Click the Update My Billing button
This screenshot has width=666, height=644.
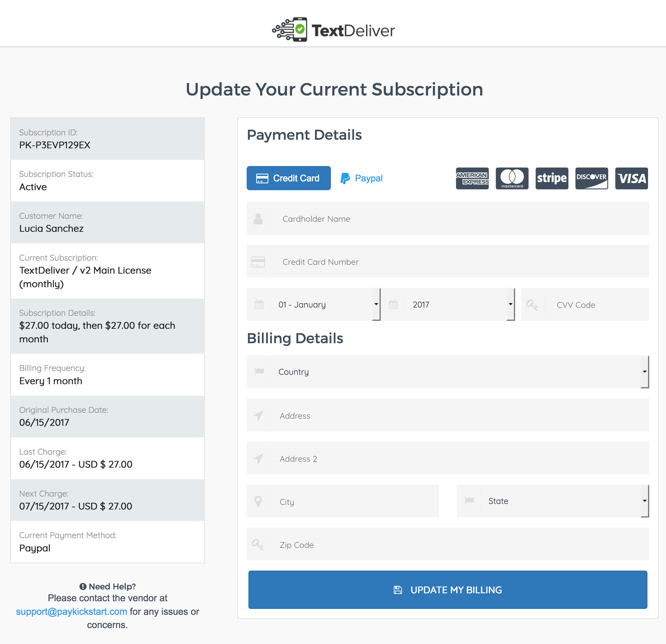tap(448, 590)
